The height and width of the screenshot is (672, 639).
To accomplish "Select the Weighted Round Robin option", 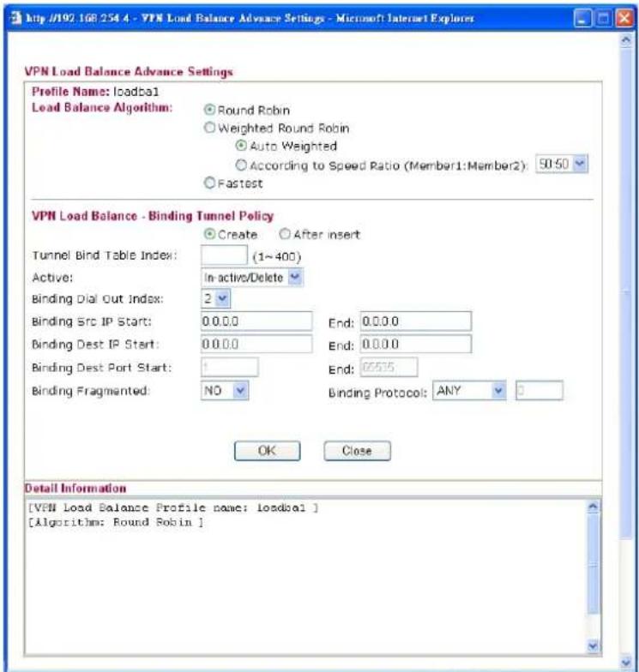I will click(x=209, y=127).
